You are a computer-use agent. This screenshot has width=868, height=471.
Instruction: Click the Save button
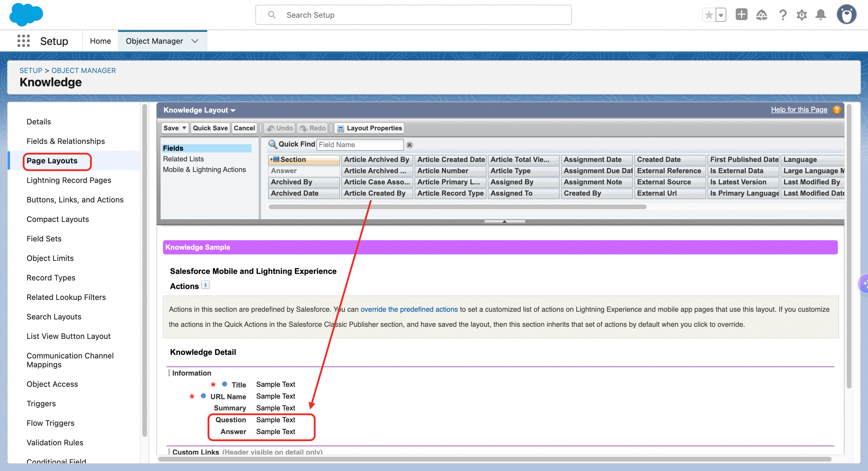click(171, 128)
